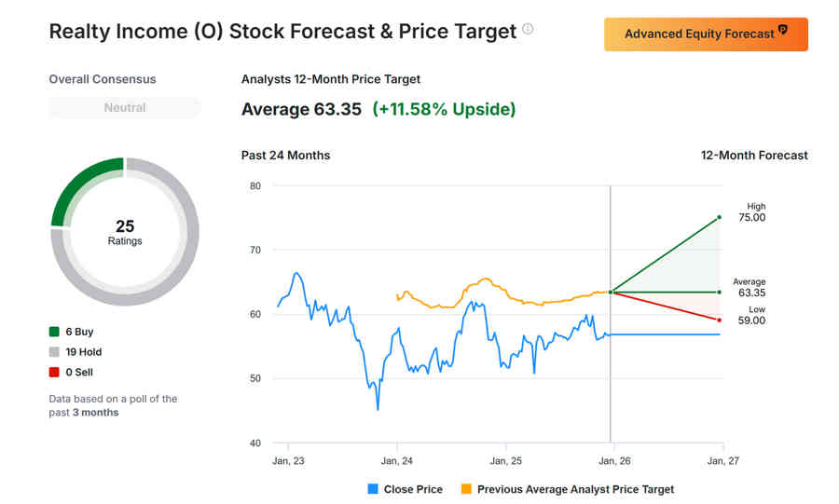This screenshot has width=839, height=504.
Task: Click the +11.58% Upside text
Action: click(444, 109)
